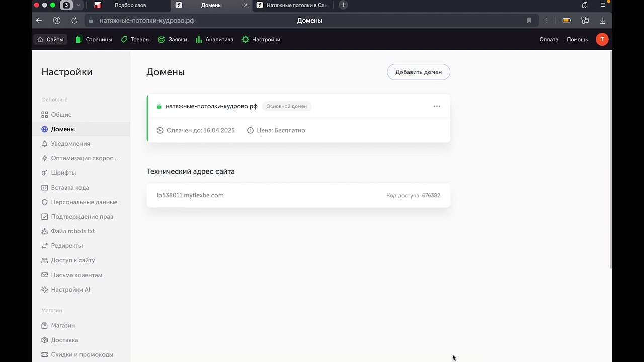This screenshot has height=362, width=644.
Task: Go to Заявки in top navigation
Action: pos(173,39)
